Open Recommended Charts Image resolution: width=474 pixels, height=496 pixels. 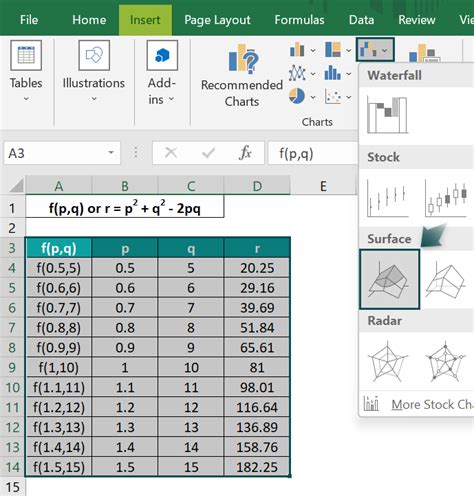tap(242, 75)
